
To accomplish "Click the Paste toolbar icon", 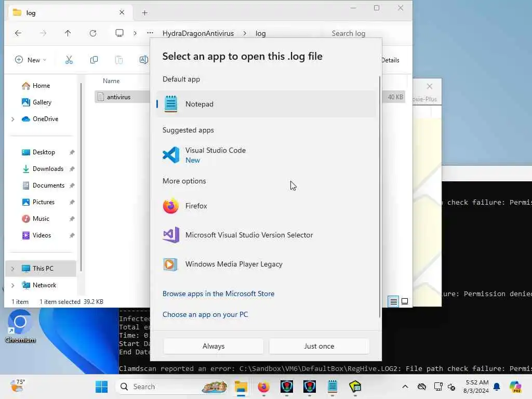I will 119,60.
